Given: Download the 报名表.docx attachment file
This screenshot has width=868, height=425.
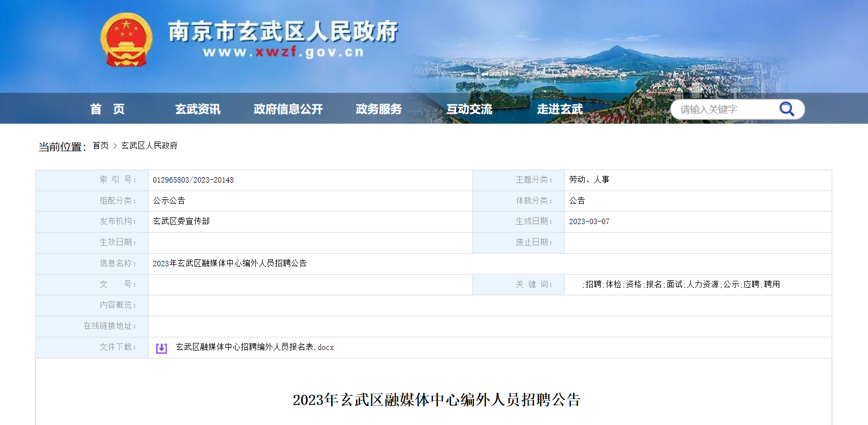Looking at the screenshot, I should point(255,347).
